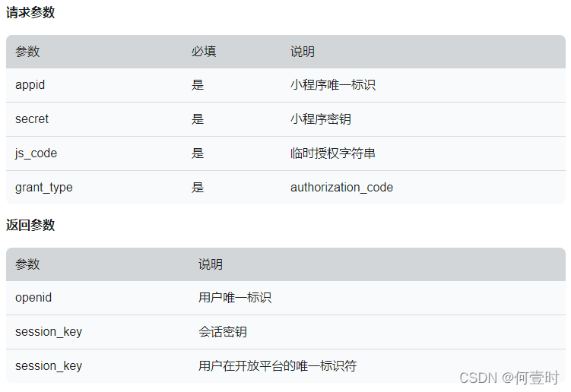Viewport: 571px width, 392px height.
Task: Click the "是" cell in the secret row
Action: pyautogui.click(x=198, y=119)
